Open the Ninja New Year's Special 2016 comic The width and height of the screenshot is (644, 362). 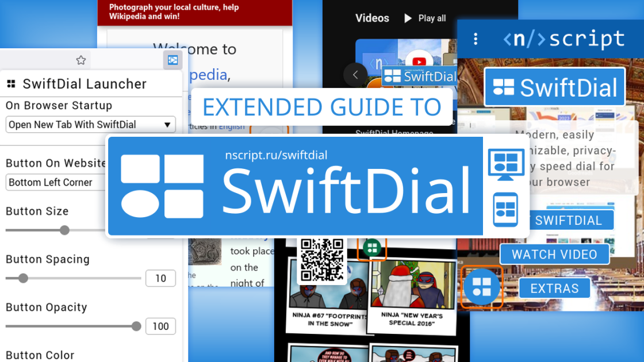coord(412,296)
